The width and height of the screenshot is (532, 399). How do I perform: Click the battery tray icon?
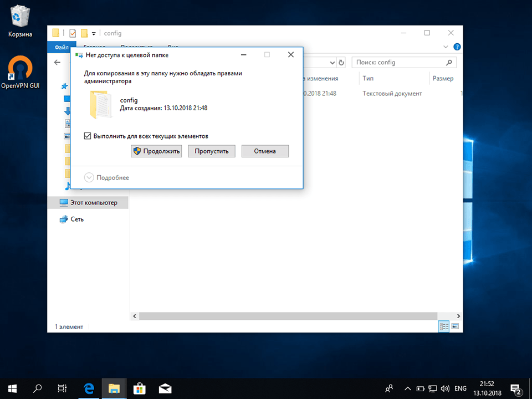pos(421,388)
